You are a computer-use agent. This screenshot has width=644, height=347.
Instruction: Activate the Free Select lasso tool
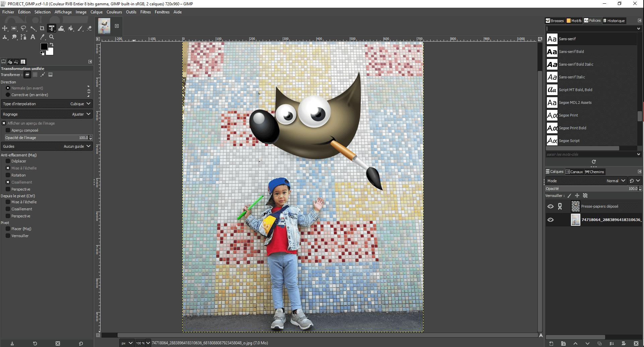click(23, 28)
